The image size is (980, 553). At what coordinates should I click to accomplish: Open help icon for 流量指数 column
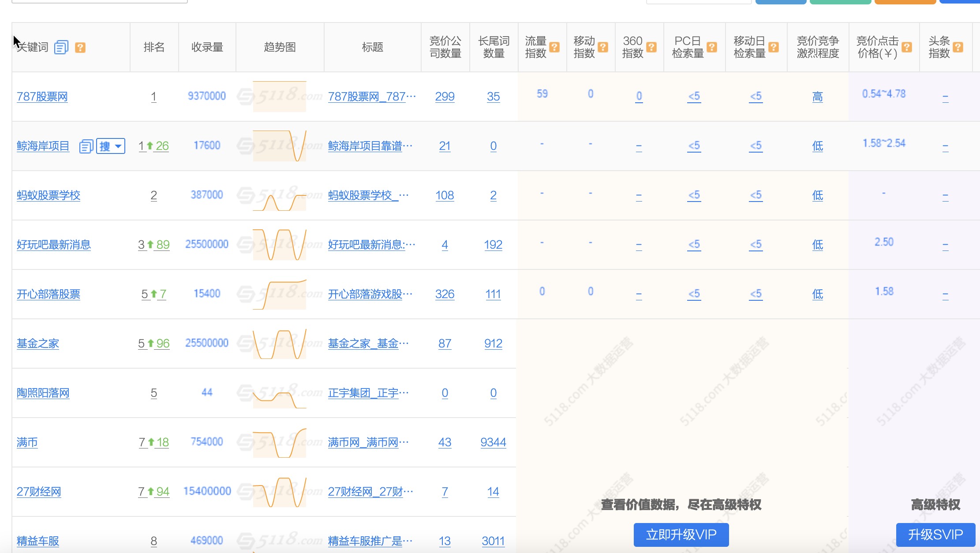[554, 47]
